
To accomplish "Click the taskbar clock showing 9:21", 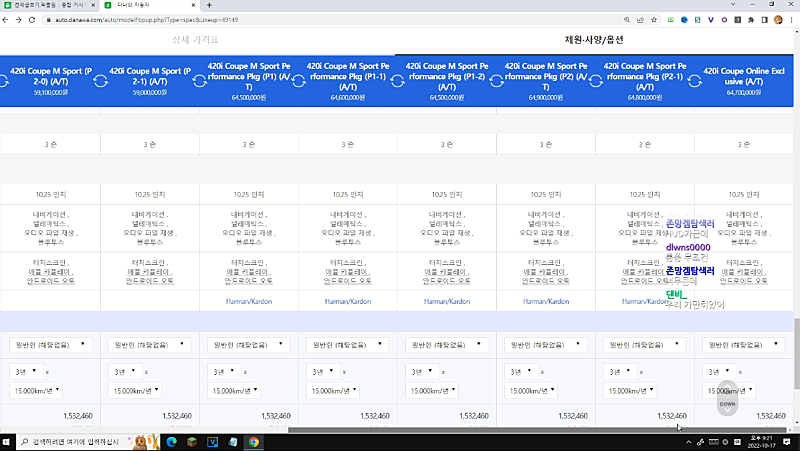I will tap(761, 442).
